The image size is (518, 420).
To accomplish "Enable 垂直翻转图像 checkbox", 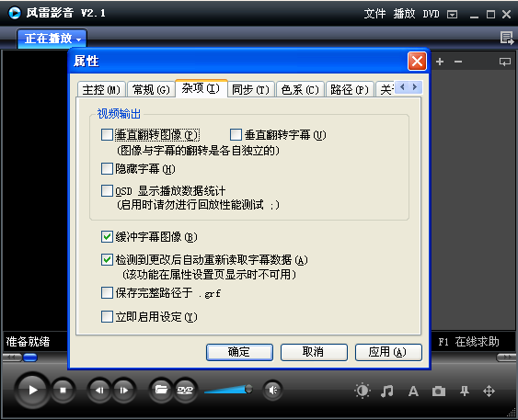I will (107, 134).
